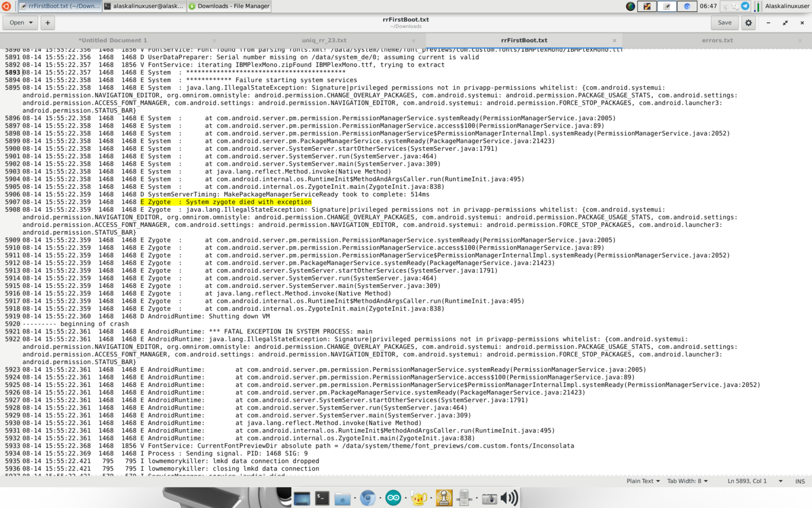Change Tab Width via the dropdown
Viewport: 812px width, 508px height.
pos(687,481)
